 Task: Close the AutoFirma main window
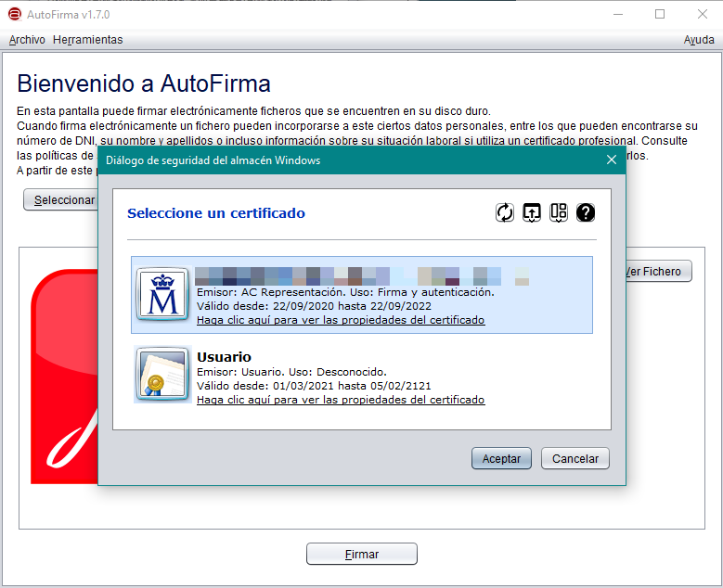click(703, 14)
